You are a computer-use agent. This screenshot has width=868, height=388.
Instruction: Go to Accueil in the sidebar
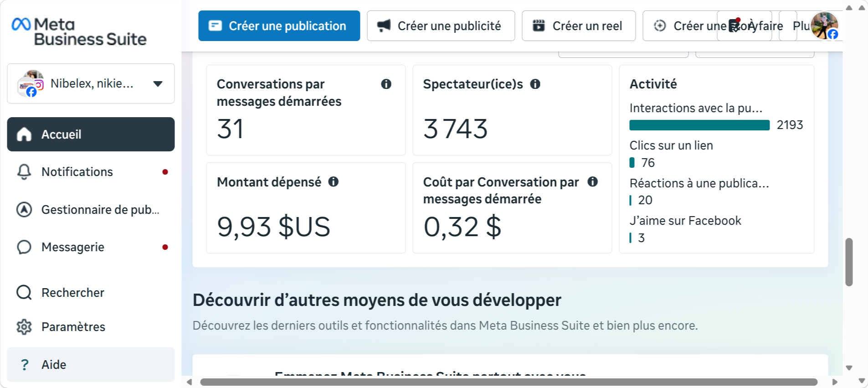point(91,134)
